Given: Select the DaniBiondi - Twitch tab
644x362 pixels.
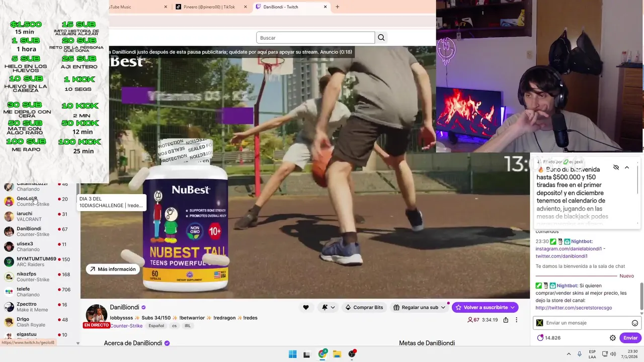Looking at the screenshot, I should tap(291, 7).
